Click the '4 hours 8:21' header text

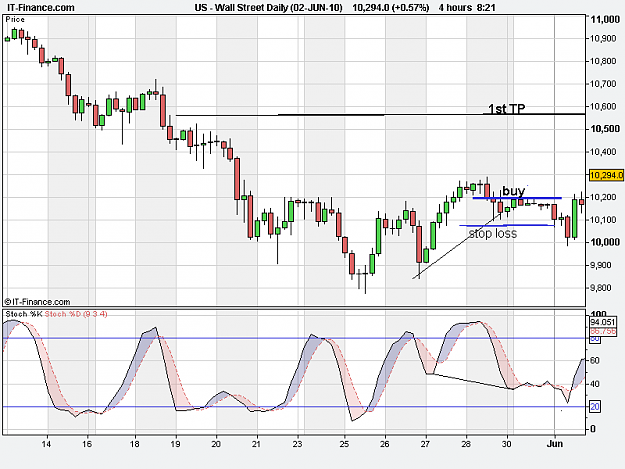click(467, 8)
